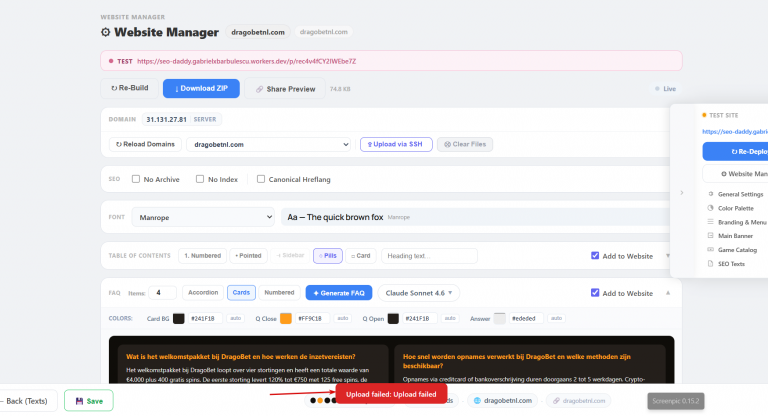Select the Sidebar table of contents style
The image size is (768, 416).
[x=290, y=256]
